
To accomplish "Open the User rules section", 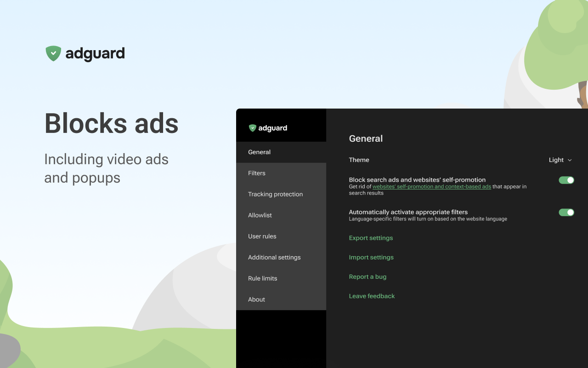I will pos(262,236).
